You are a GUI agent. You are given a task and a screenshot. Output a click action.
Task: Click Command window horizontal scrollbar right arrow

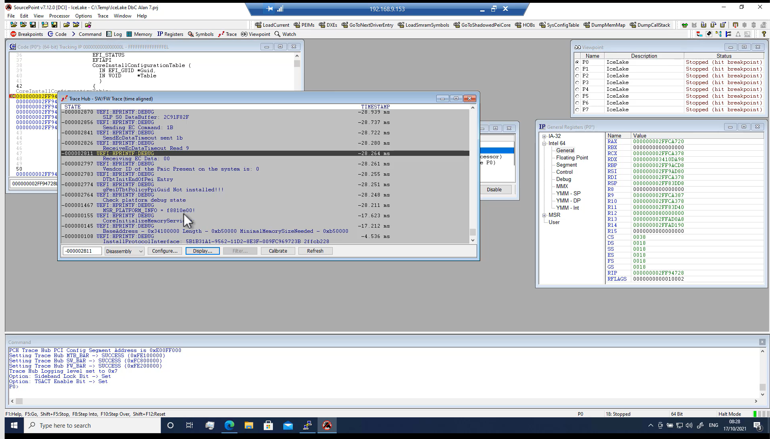(756, 401)
